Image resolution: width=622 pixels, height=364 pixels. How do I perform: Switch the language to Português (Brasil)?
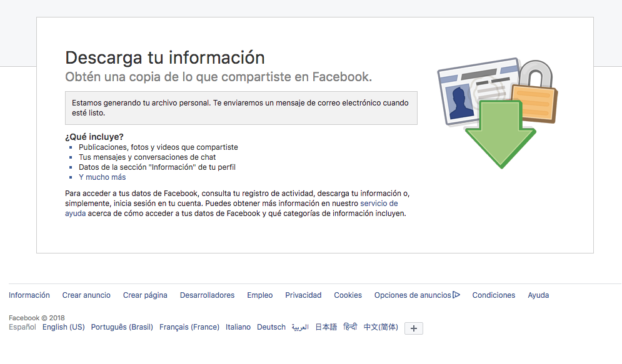pyautogui.click(x=121, y=327)
